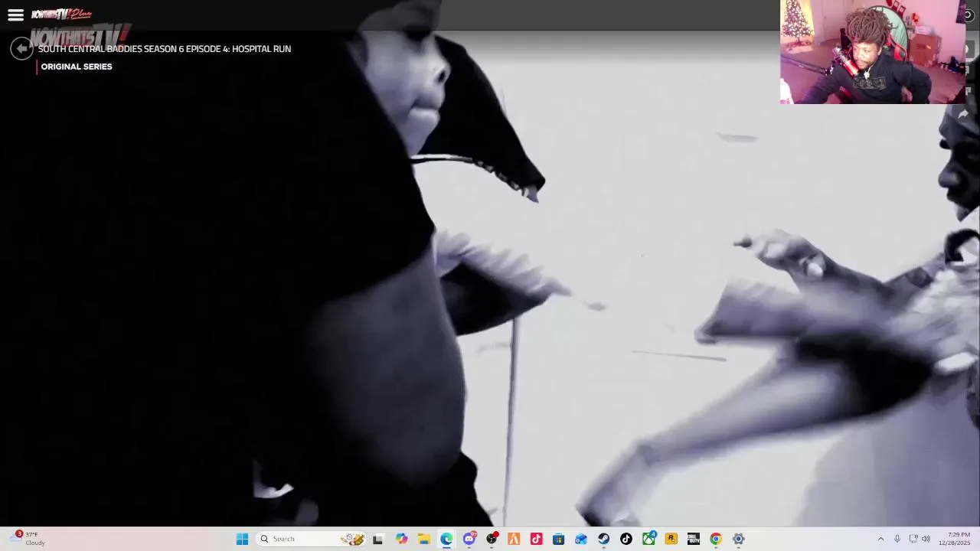Open Task View from the taskbar
The height and width of the screenshot is (551, 980).
coord(377,539)
